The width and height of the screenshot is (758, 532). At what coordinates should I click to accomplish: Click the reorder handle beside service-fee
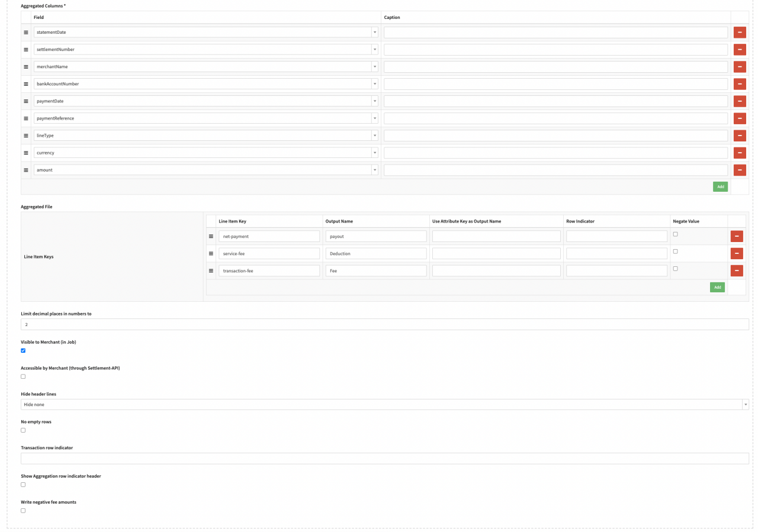[211, 253]
